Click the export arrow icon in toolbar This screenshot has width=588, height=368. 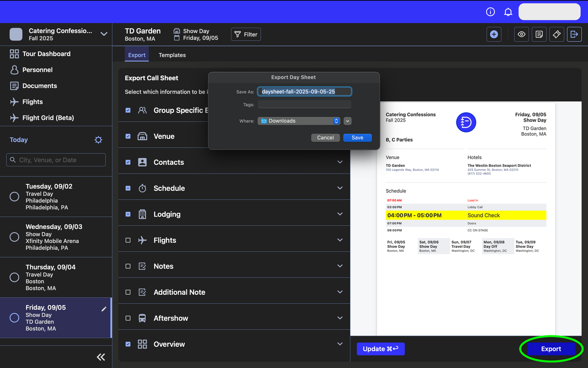[x=574, y=34]
